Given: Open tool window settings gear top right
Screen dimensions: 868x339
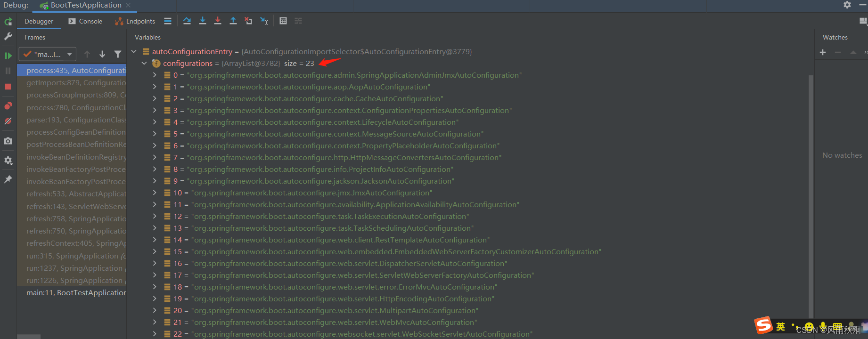Looking at the screenshot, I should tap(847, 5).
